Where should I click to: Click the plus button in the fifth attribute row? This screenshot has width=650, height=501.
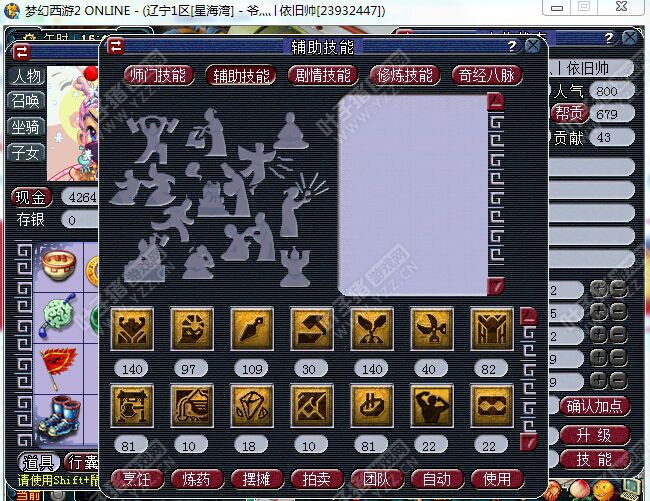(x=599, y=380)
